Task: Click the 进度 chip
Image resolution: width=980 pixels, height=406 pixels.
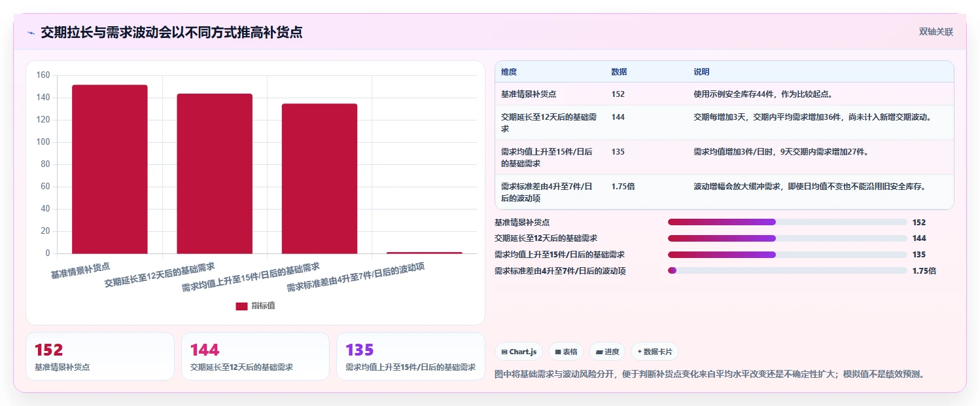Action: pyautogui.click(x=607, y=352)
